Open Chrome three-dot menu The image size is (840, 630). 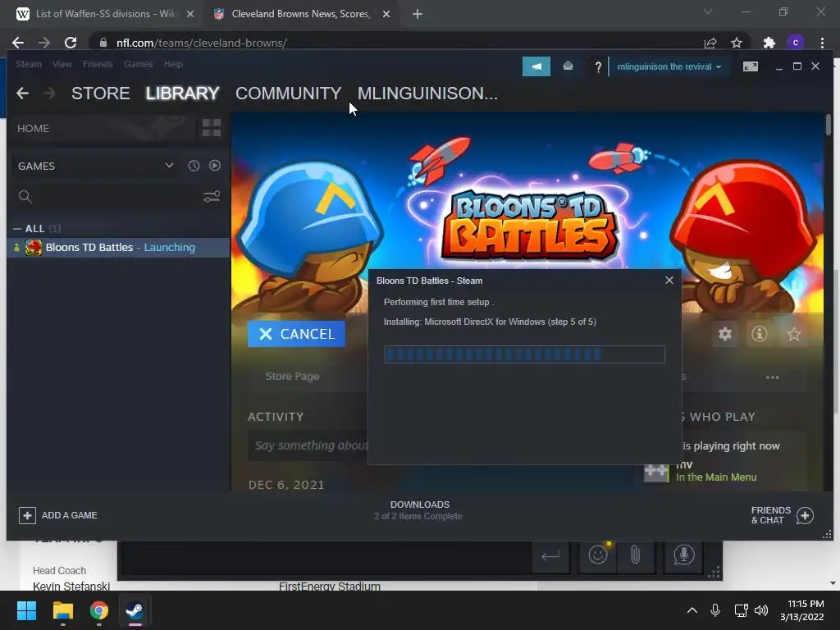pos(822,43)
